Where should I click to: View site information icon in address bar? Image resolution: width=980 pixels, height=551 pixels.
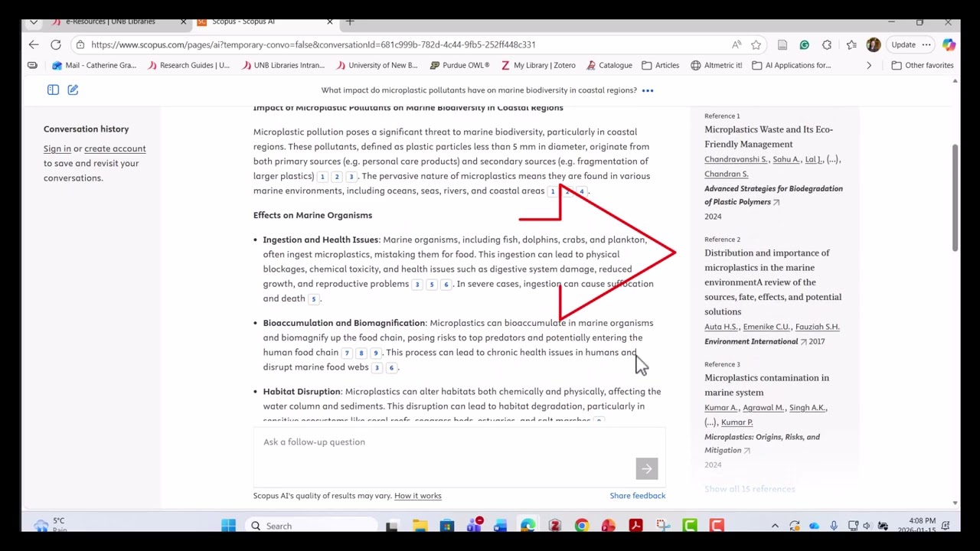point(80,45)
